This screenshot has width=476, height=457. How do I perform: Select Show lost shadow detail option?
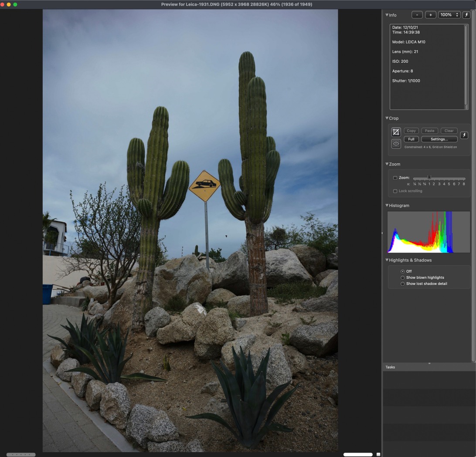pos(402,284)
